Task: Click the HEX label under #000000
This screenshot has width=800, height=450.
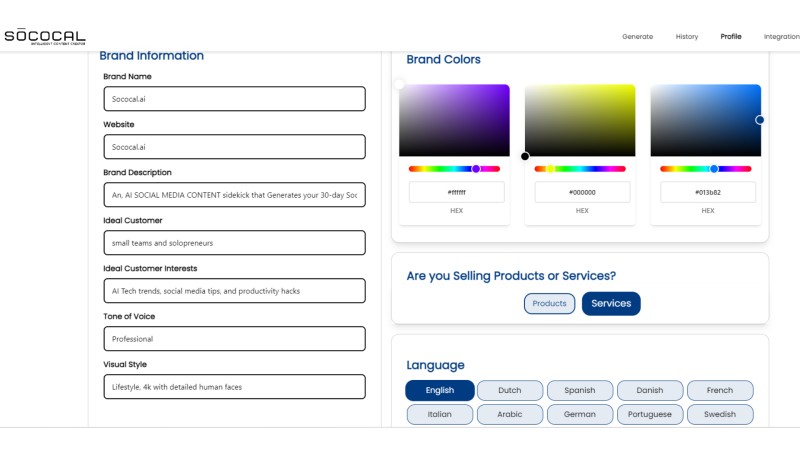Action: coord(582,210)
